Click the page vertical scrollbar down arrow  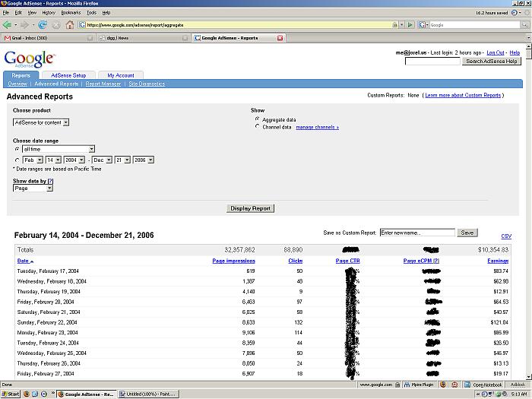pos(529,377)
